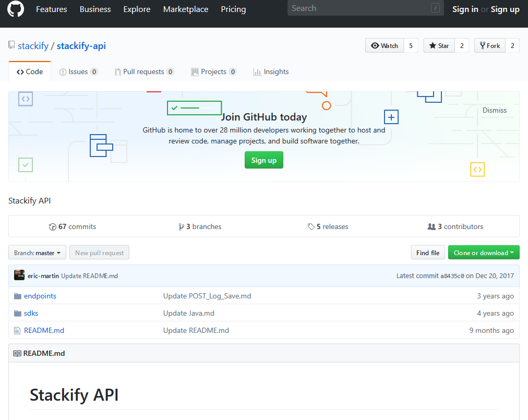The width and height of the screenshot is (528, 420).
Task: Click the green Sign up banner button
Action: [x=264, y=160]
